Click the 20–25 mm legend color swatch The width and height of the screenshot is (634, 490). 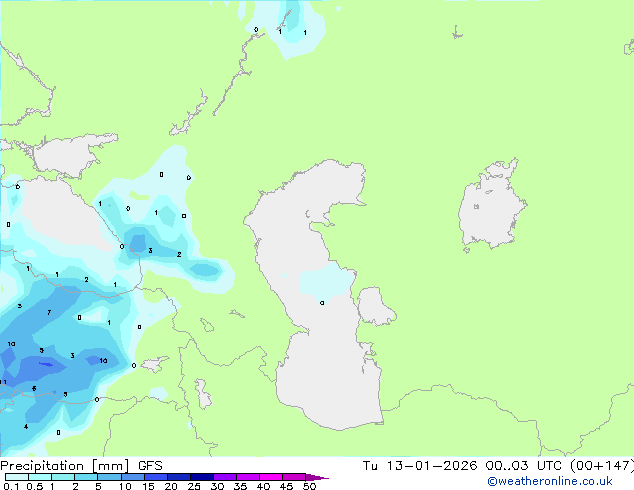[x=178, y=477]
